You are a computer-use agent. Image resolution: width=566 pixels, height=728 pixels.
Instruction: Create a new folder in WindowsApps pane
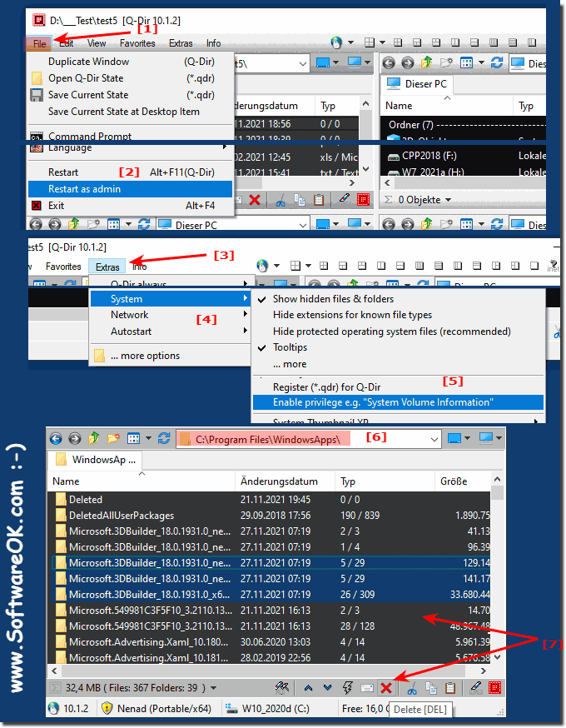112,438
